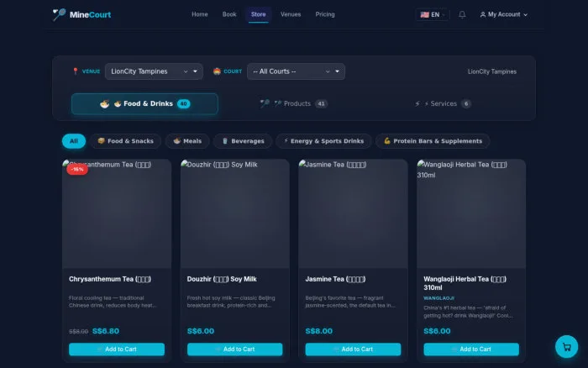Click the user icon beside My Account
The image size is (588, 368).
pos(483,14)
